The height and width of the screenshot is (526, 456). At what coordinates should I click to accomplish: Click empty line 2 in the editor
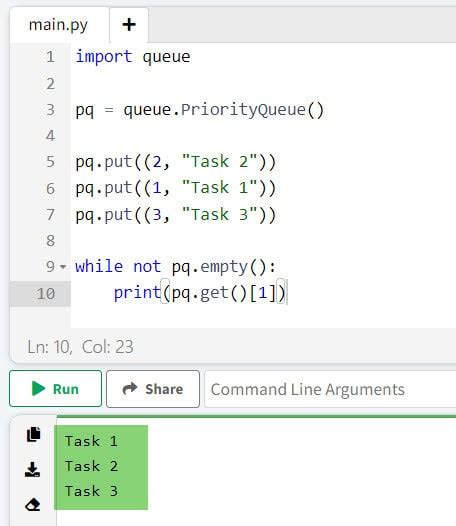tap(263, 84)
